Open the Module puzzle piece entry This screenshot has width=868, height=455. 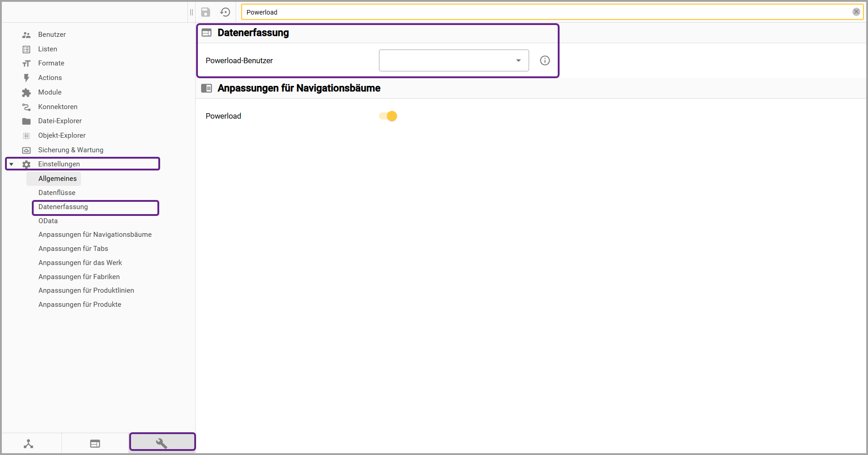[50, 92]
